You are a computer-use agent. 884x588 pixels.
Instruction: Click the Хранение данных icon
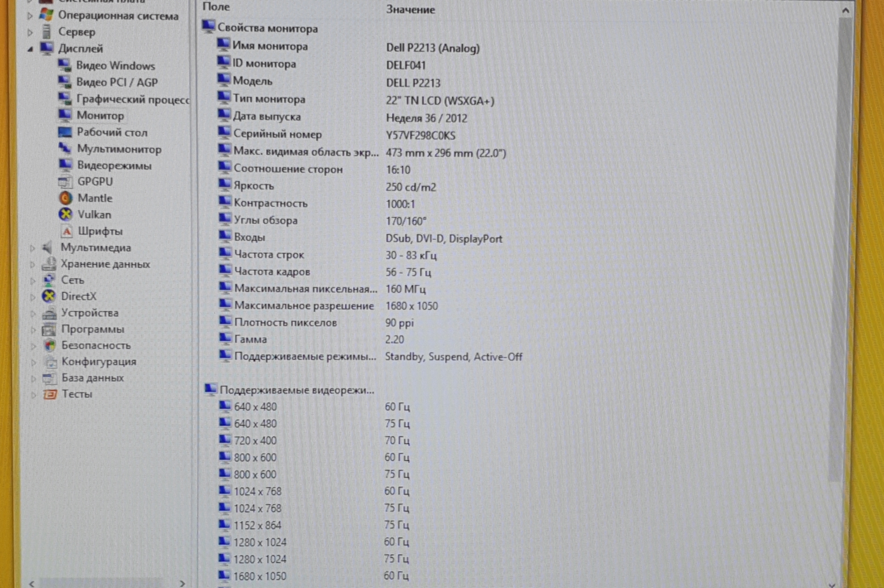[x=49, y=264]
